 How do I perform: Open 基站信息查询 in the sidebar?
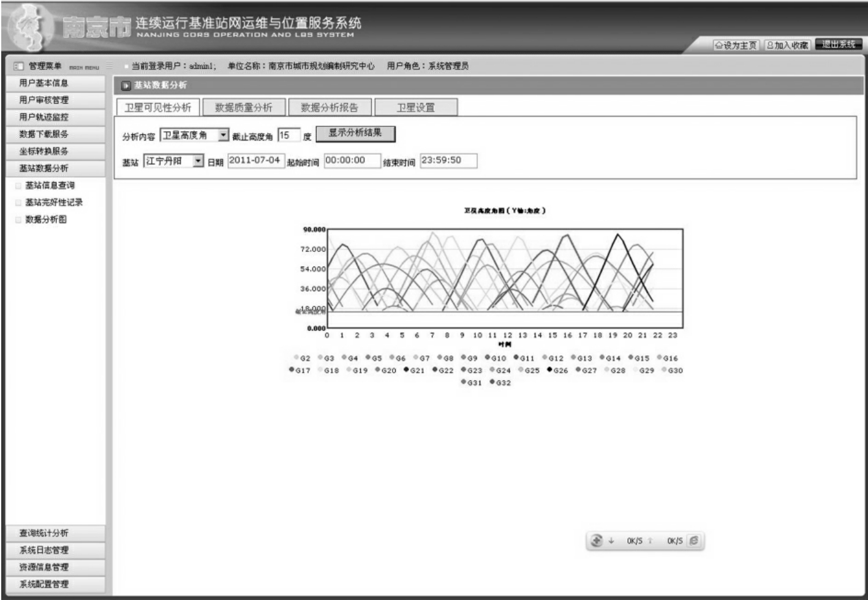coord(50,185)
